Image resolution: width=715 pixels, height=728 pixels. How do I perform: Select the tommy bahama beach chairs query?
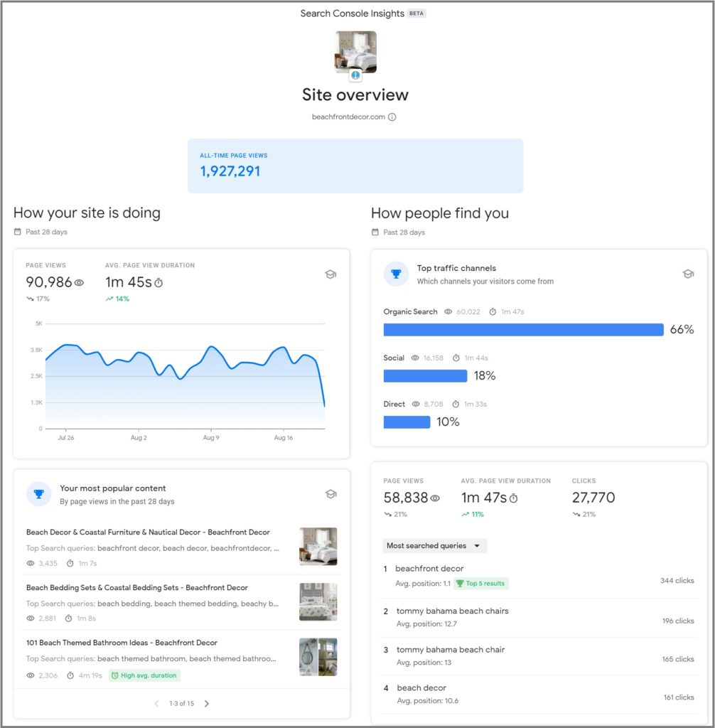pyautogui.click(x=539, y=617)
